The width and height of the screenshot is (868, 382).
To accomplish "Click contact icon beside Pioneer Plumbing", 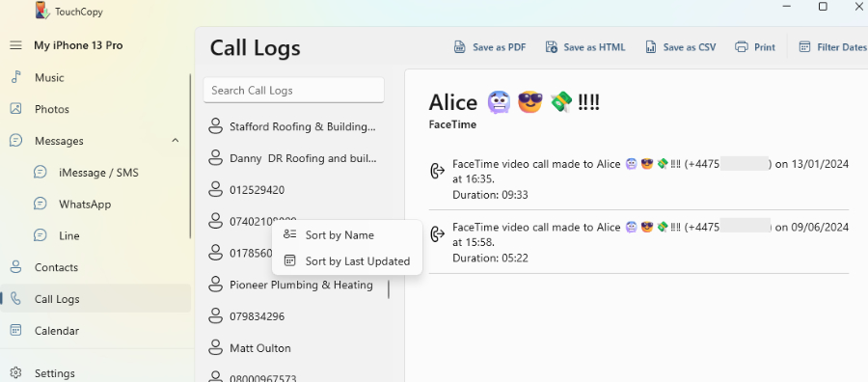I will coord(215,286).
